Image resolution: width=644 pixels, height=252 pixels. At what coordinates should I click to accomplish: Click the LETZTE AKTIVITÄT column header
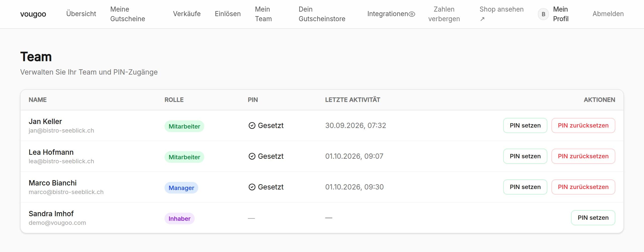[x=352, y=100]
